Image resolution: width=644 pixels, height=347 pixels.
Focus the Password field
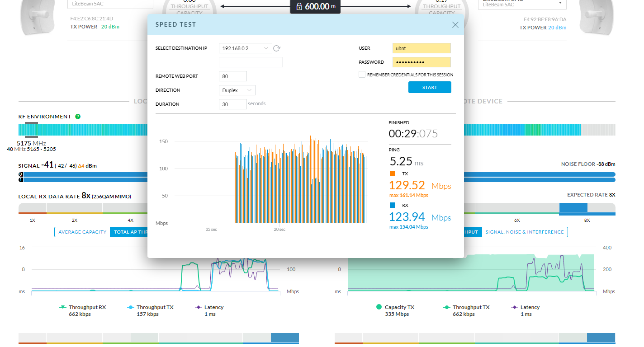(421, 62)
